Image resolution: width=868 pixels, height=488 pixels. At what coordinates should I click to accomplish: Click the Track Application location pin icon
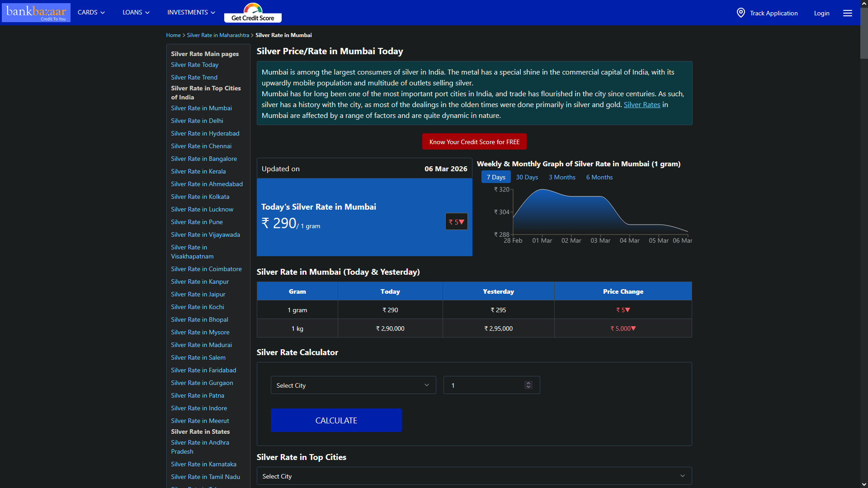coord(741,13)
